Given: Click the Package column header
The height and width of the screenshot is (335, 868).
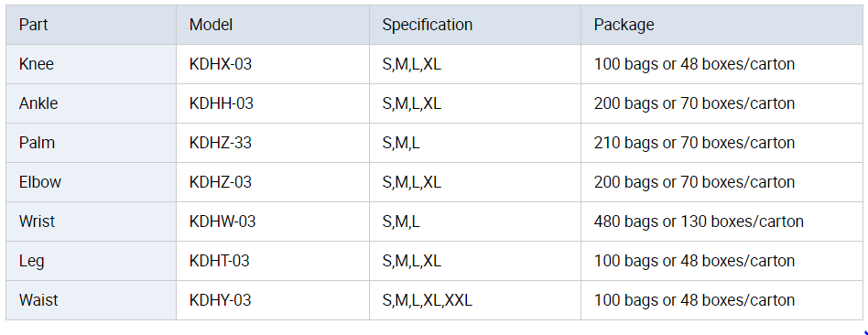Looking at the screenshot, I should pyautogui.click(x=722, y=25).
